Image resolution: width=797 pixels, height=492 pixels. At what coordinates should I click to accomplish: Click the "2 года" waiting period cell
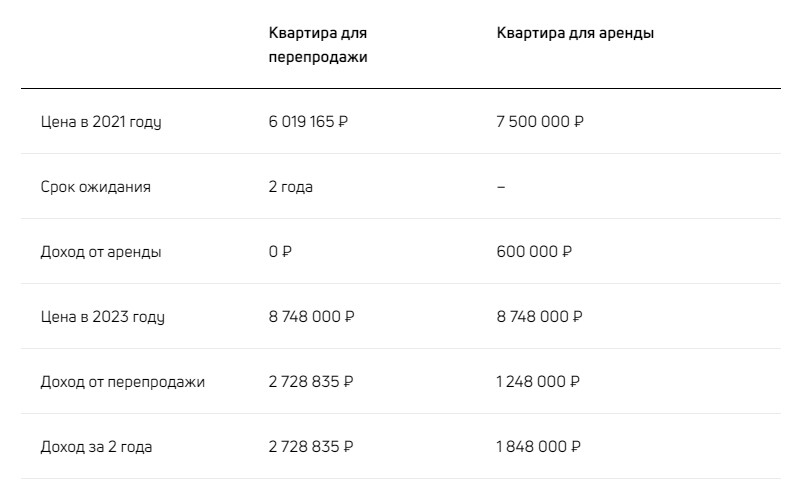click(x=290, y=187)
